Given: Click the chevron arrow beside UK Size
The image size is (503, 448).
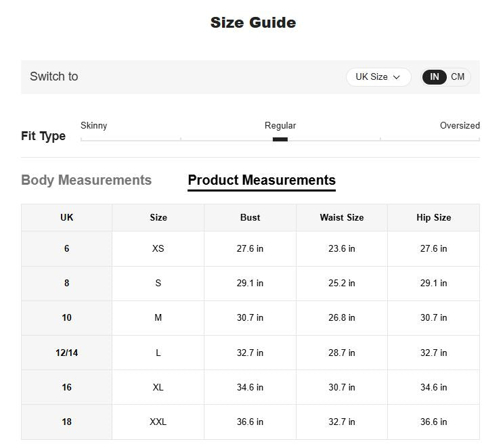Looking at the screenshot, I should point(397,77).
